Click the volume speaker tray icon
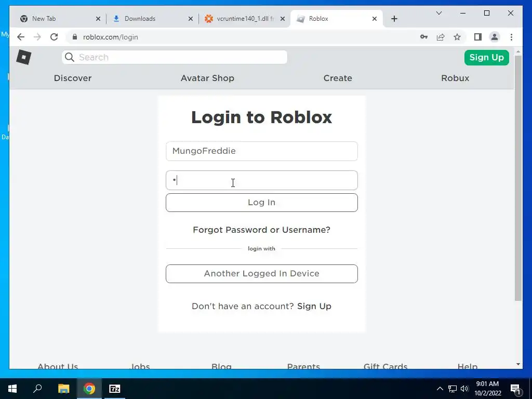 pyautogui.click(x=464, y=389)
